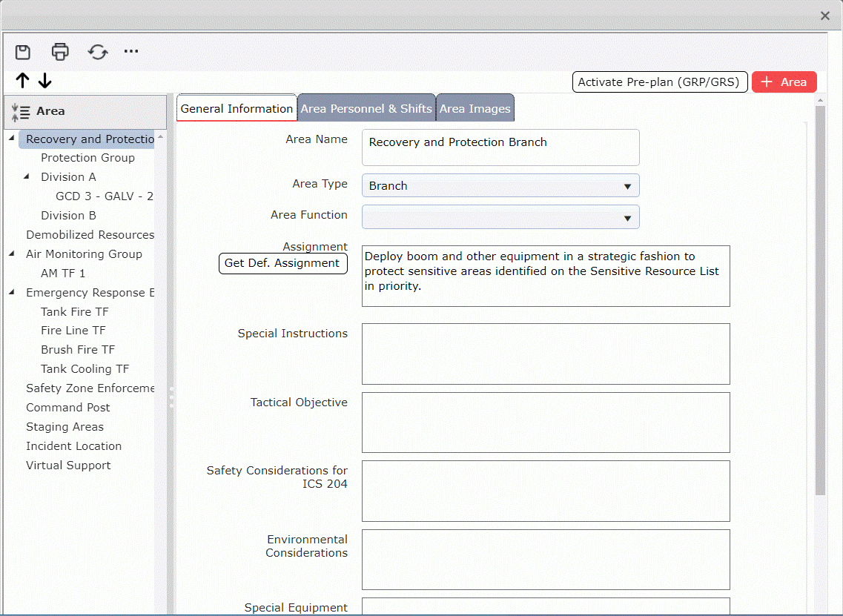Screen dimensions: 843x616
Task: Select Command Post in tree
Action: click(67, 408)
